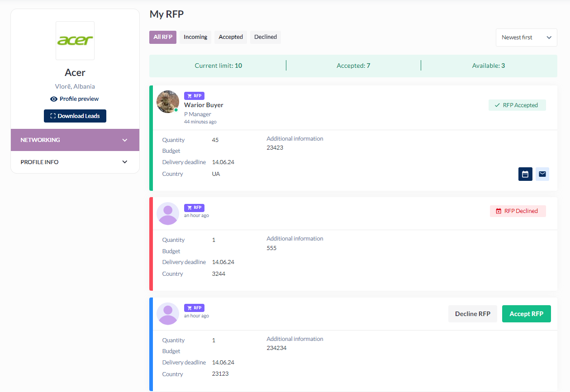Open the Newest first sort dropdown
Viewport: 570px width, 392px height.
click(x=526, y=38)
